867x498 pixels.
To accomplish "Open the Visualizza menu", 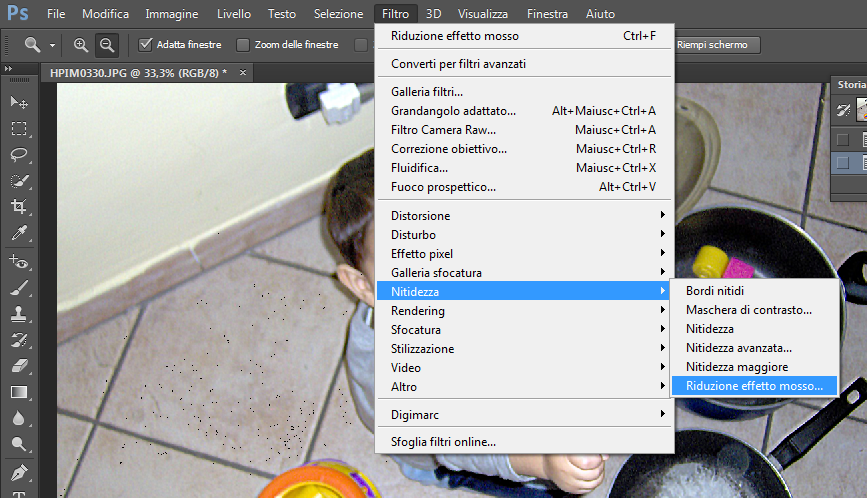I will pos(483,14).
